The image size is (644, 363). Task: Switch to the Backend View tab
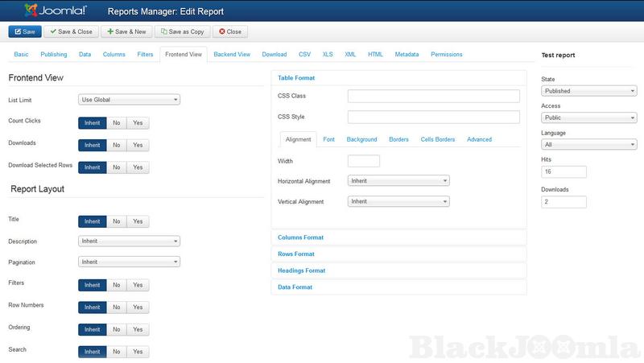pyautogui.click(x=232, y=55)
